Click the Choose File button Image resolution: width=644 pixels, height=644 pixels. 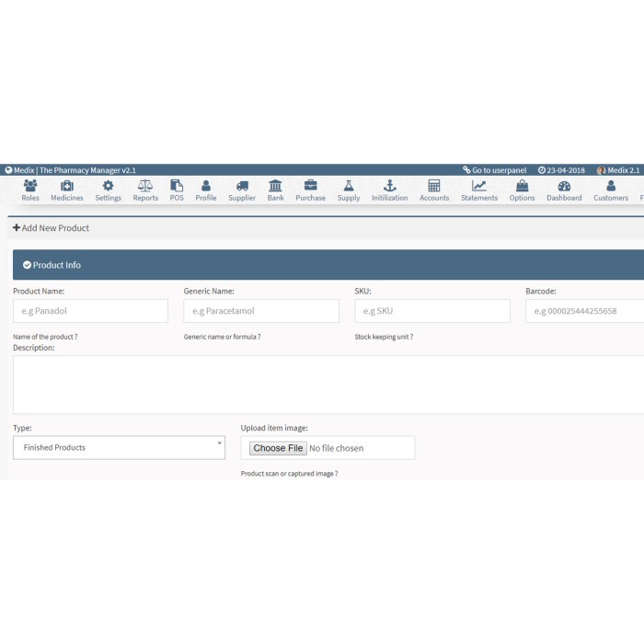point(278,448)
